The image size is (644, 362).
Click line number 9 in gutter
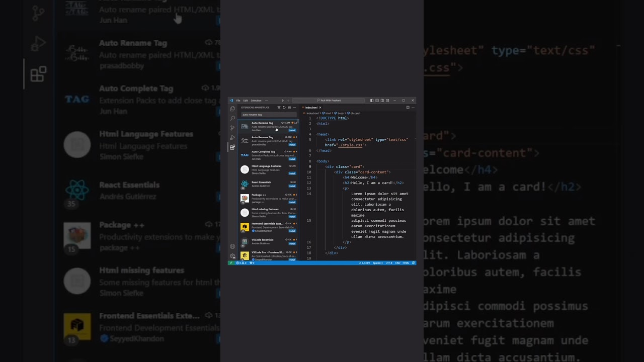310,166
